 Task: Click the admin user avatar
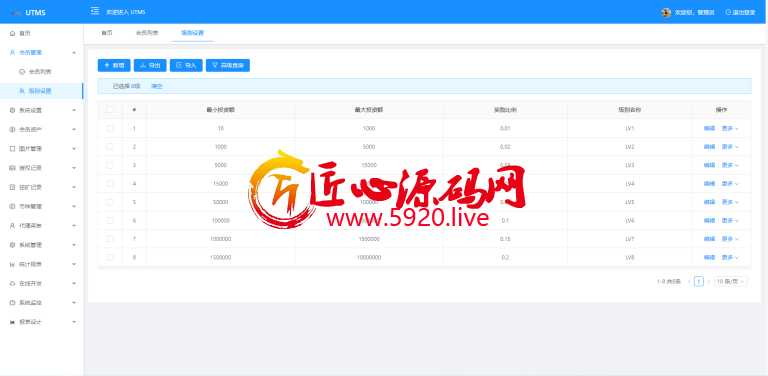tap(666, 12)
